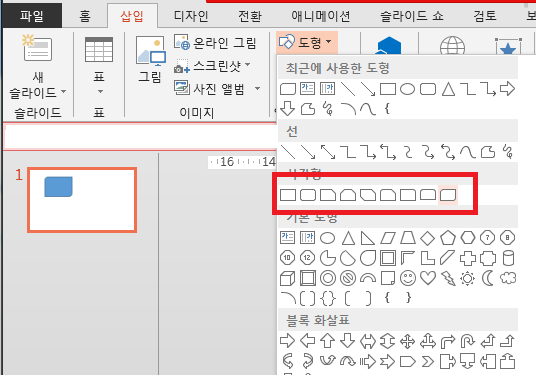Screen dimensions: 536x379
Task: Choose the regular pentagon in 기본 도형
Action: (x=448, y=238)
